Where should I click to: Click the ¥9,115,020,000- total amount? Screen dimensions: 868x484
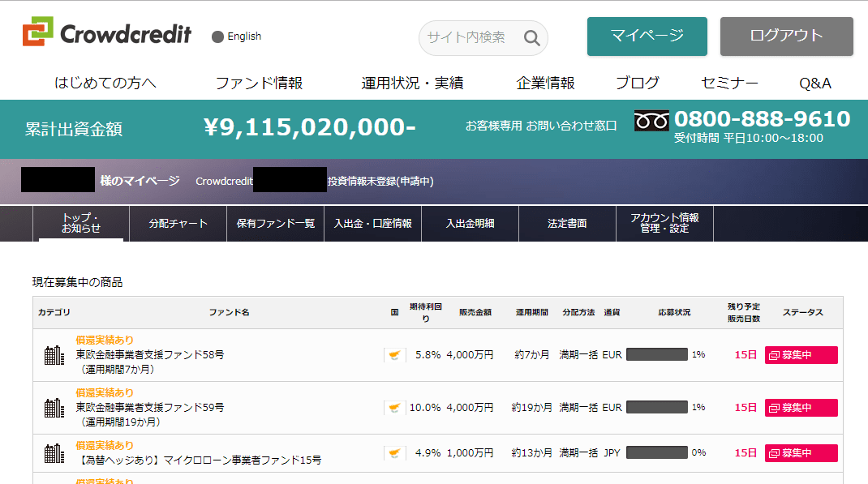[309, 127]
